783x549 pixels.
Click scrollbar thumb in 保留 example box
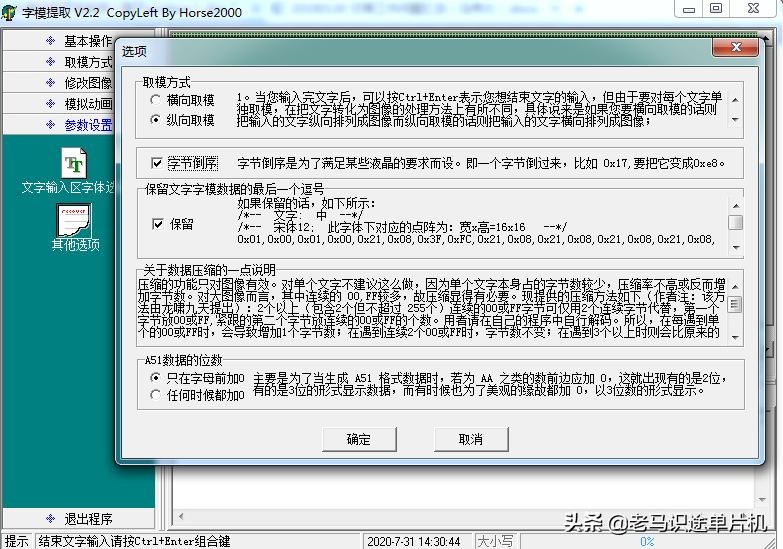tap(735, 222)
